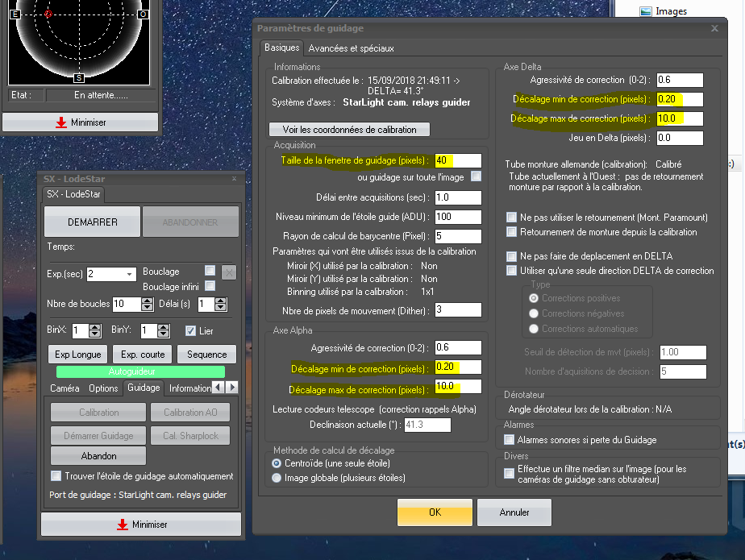Image resolution: width=745 pixels, height=560 pixels.
Task: Enable Trouver l'étoile de guidage automatiquement
Action: coord(56,475)
